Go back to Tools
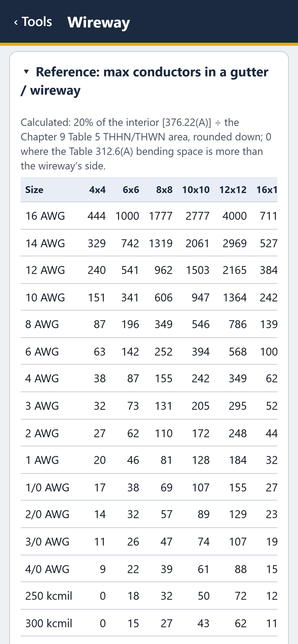The height and width of the screenshot is (644, 298). click(x=33, y=22)
